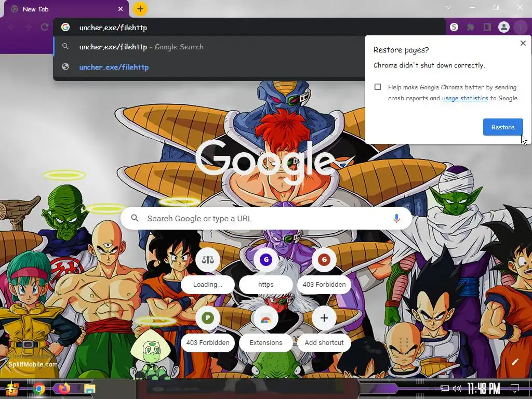Viewport: 532px width, 399px height.
Task: Open the usage statistics link
Action: pyautogui.click(x=465, y=98)
